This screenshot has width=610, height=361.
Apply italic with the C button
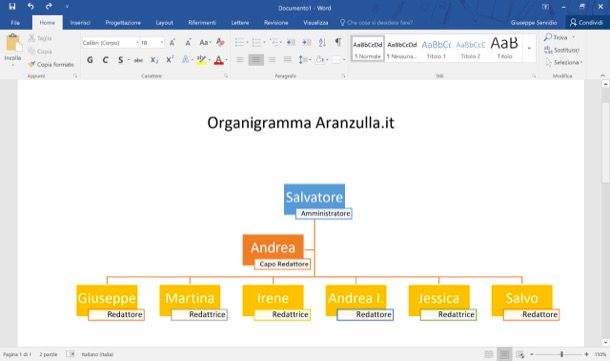(x=105, y=60)
